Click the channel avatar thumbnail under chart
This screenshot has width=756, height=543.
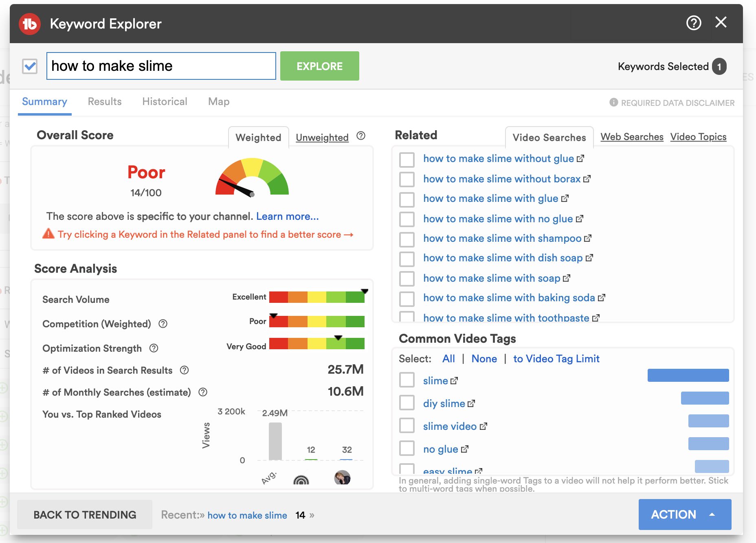pyautogui.click(x=342, y=477)
